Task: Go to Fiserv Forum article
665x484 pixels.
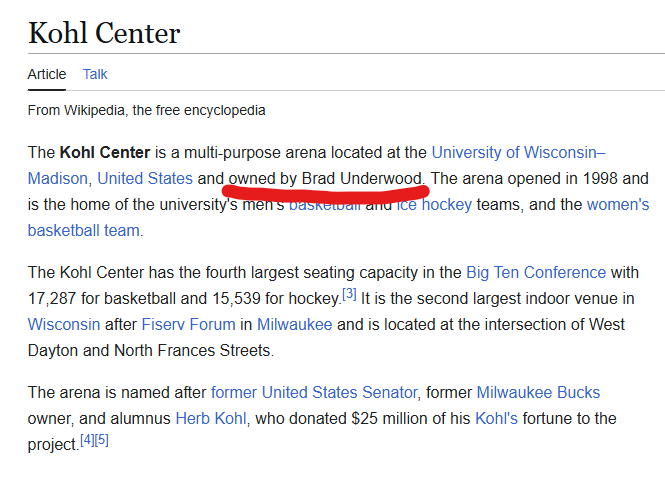Action: click(189, 324)
